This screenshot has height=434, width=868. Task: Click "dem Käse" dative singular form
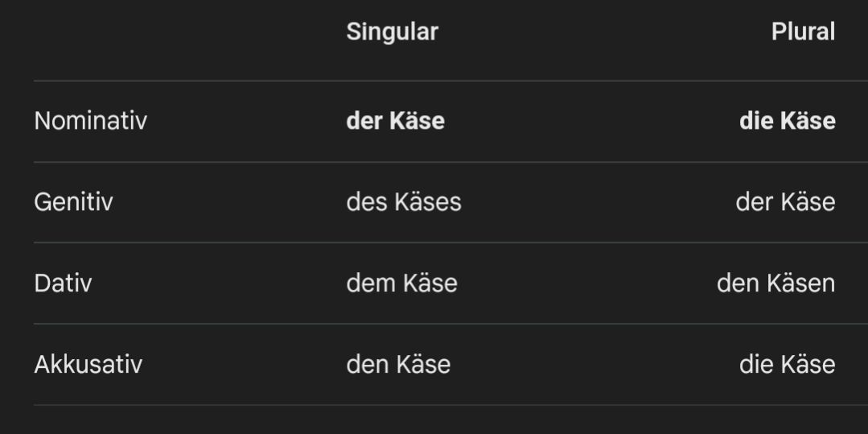(x=401, y=283)
